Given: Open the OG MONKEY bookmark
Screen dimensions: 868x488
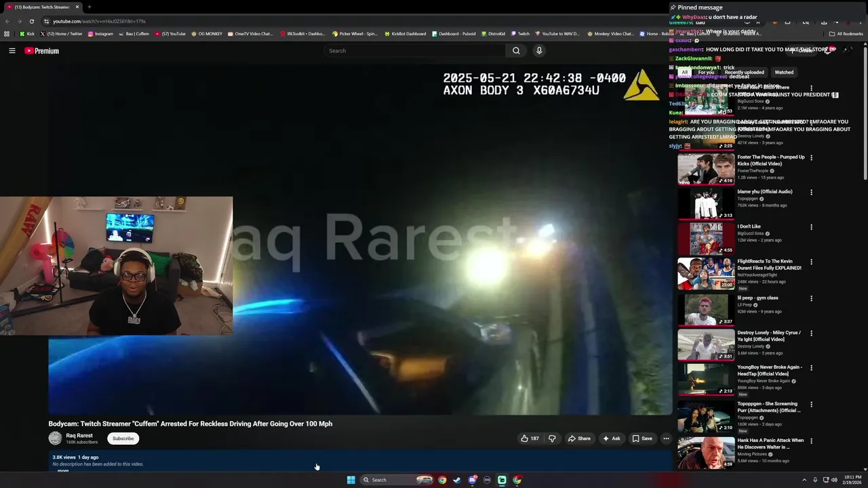Looking at the screenshot, I should pyautogui.click(x=207, y=33).
